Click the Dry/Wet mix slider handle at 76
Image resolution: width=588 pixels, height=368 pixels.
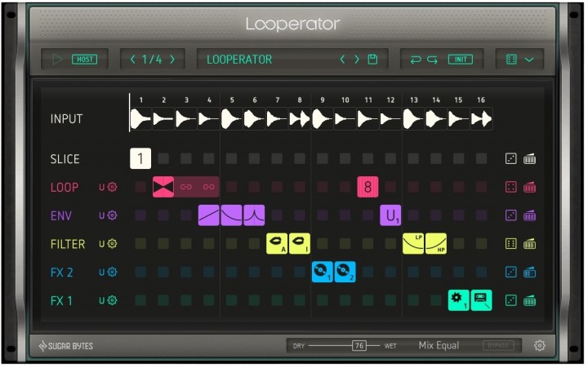[x=359, y=346]
